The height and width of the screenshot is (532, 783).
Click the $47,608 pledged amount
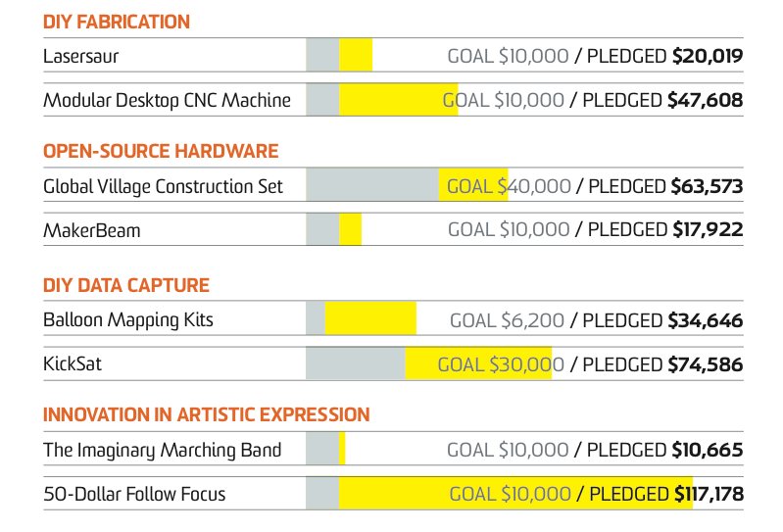(x=705, y=100)
